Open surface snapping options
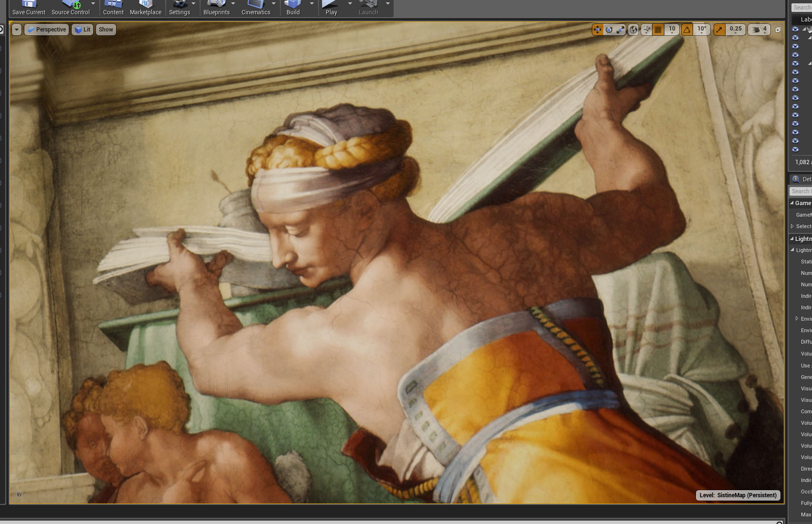Image resolution: width=812 pixels, height=524 pixels. (646, 30)
